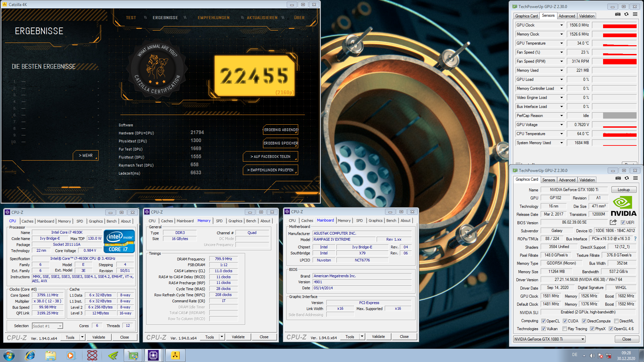Screen dimensions: 644x362
Task: Click the 22455 score panel
Action: tap(255, 76)
